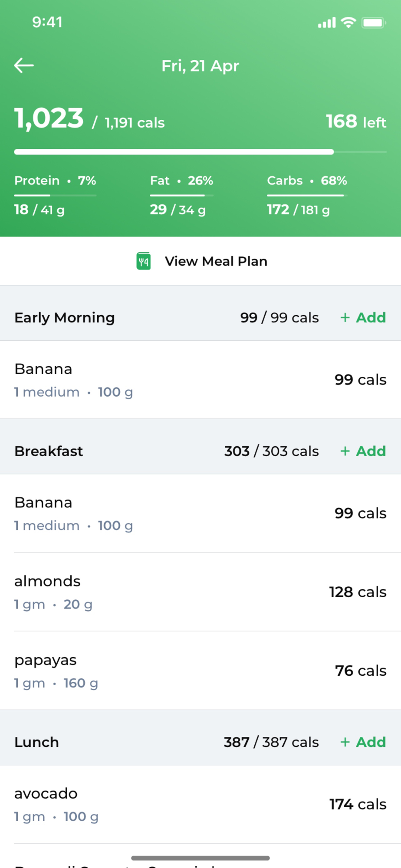Open the Early Morning Banana entry
The image size is (401, 868).
200,380
